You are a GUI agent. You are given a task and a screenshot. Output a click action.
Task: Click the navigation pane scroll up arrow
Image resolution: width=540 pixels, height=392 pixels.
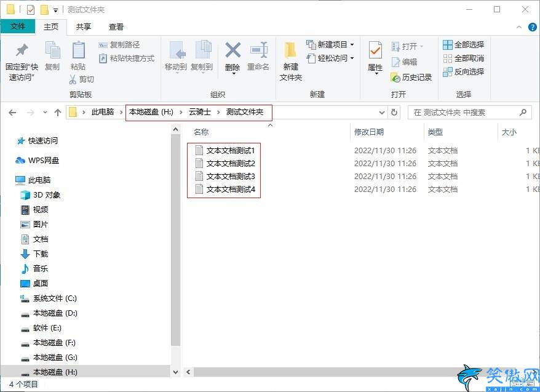(176, 129)
